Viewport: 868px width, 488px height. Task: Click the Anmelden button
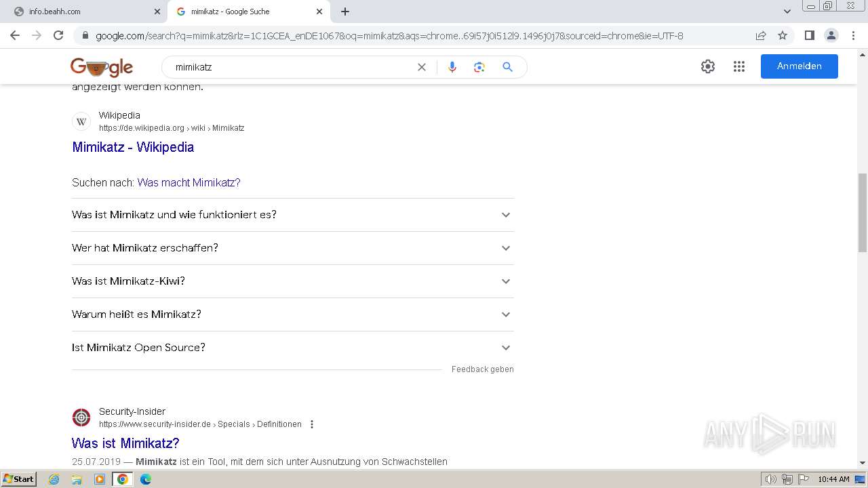(x=800, y=66)
